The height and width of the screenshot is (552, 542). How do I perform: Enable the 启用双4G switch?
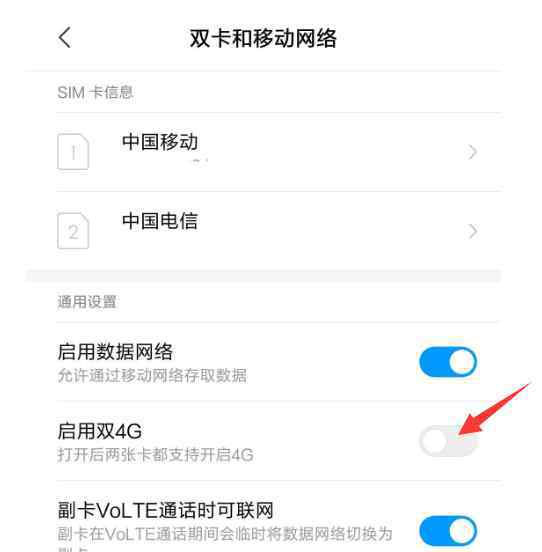coord(448,441)
